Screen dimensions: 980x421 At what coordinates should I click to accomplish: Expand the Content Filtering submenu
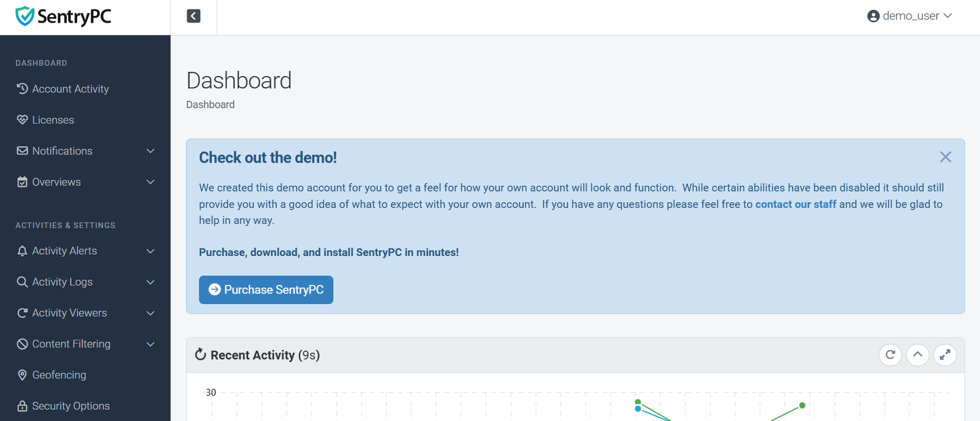(85, 344)
